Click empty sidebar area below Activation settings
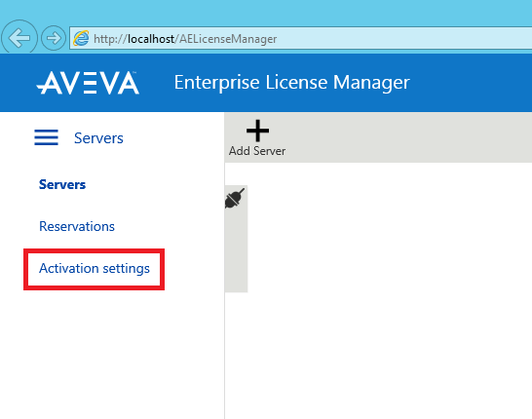This screenshot has width=532, height=419. tap(112, 353)
